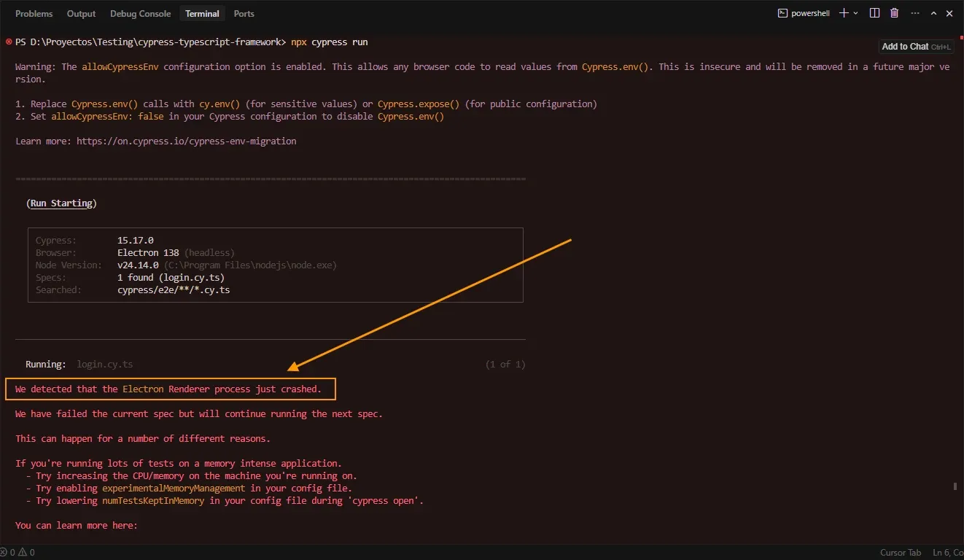Click the 'npx cypress run' command text

click(329, 42)
